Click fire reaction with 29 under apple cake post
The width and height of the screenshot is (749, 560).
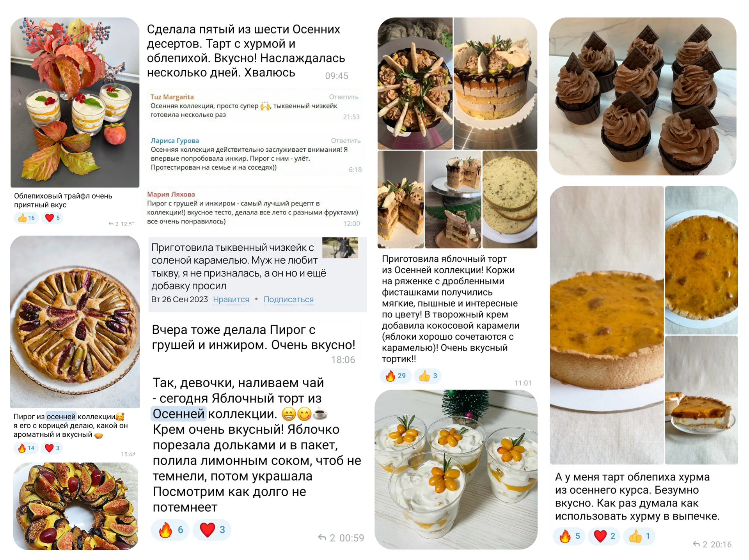(x=396, y=376)
